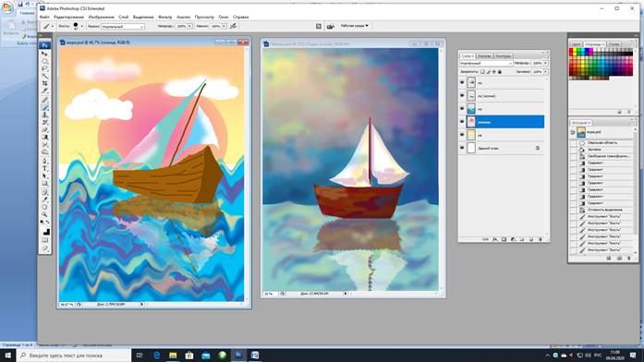
Task: Select the Crop tool
Action: (x=44, y=83)
